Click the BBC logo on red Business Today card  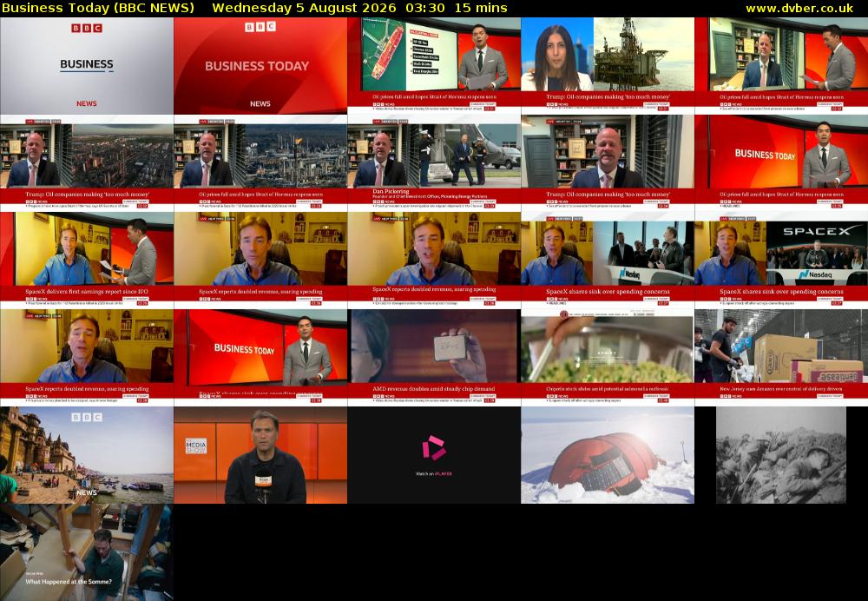pos(260,27)
